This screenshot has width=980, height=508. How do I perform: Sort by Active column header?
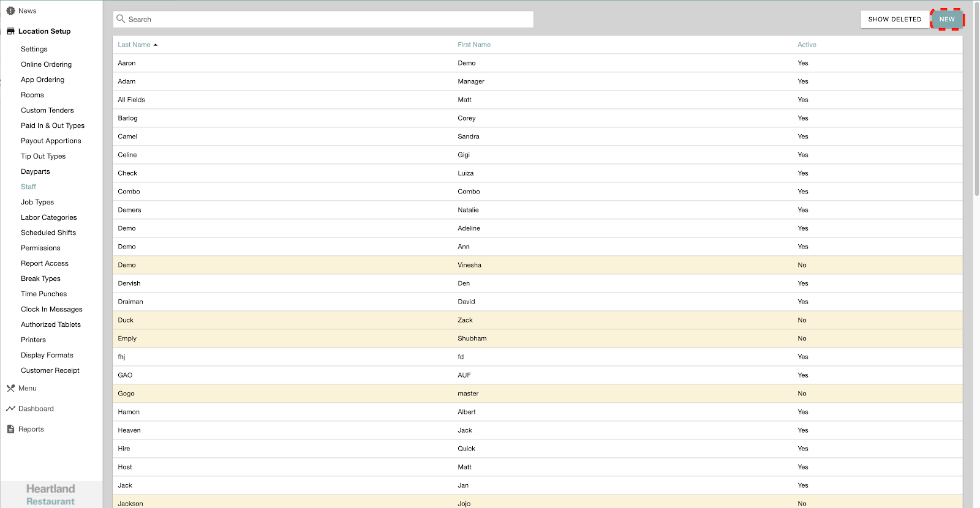point(806,45)
